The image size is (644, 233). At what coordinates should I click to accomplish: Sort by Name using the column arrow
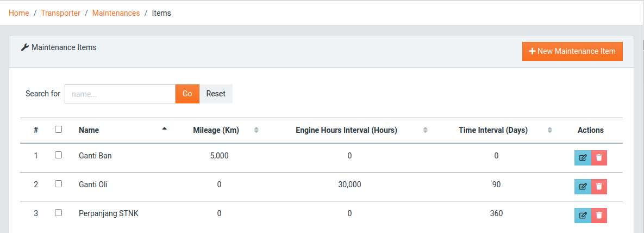tap(165, 129)
